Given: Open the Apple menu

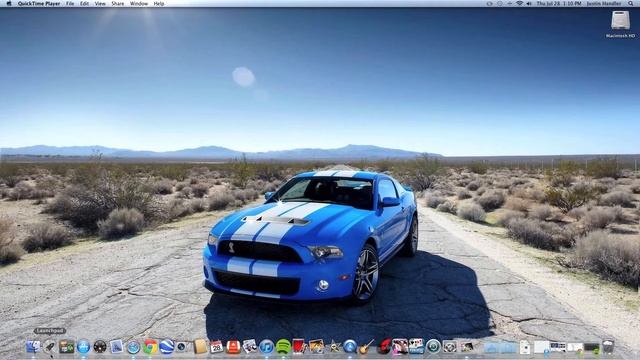Looking at the screenshot, I should pyautogui.click(x=9, y=3).
